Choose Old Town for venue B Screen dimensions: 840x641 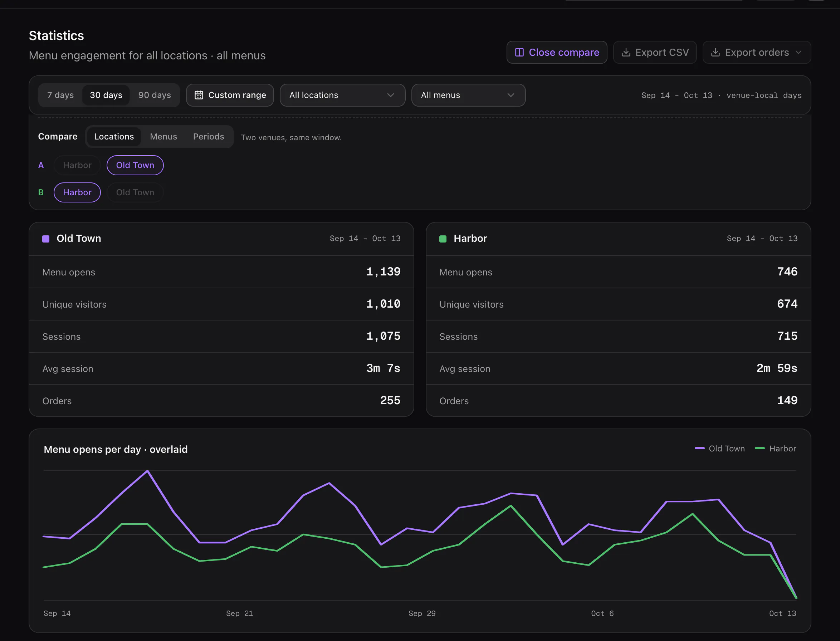(135, 192)
